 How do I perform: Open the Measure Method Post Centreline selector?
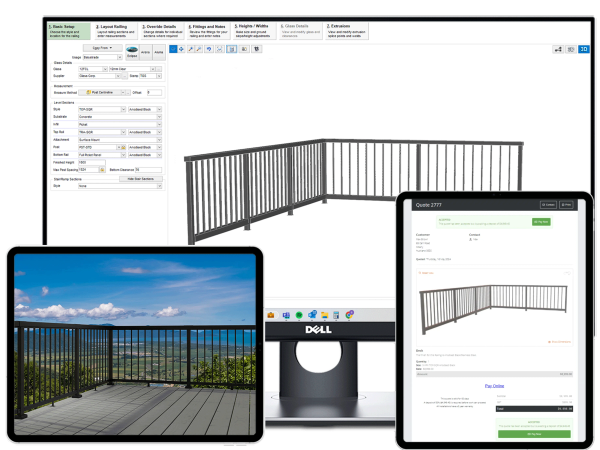(x=102, y=92)
